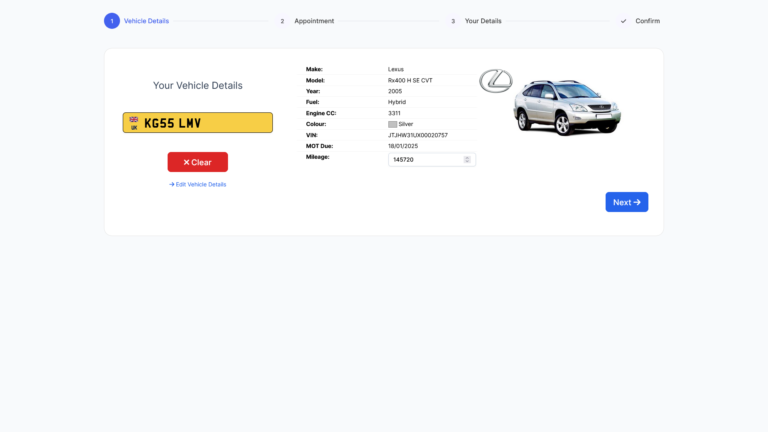768x432 pixels.
Task: Go to the Appointment step label
Action: [314, 21]
